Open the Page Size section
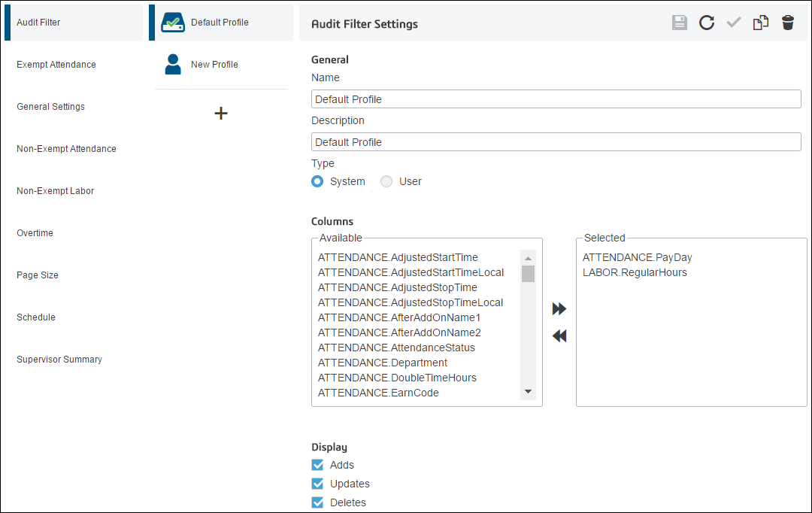The height and width of the screenshot is (513, 812). coord(38,275)
